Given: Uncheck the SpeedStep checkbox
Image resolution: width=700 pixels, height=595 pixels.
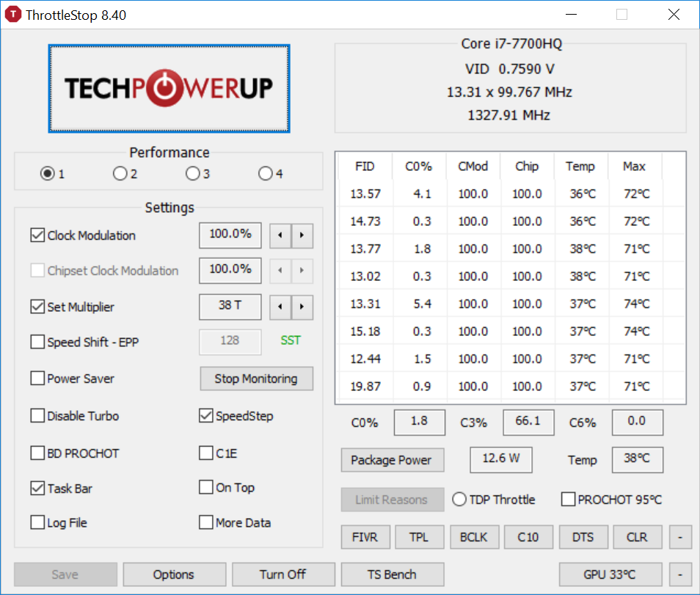Looking at the screenshot, I should pyautogui.click(x=205, y=415).
